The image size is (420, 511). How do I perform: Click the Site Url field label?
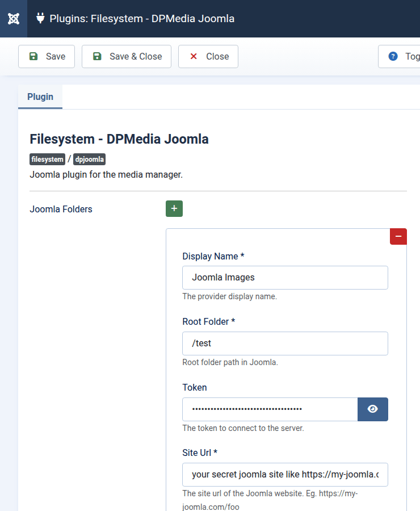click(x=200, y=453)
